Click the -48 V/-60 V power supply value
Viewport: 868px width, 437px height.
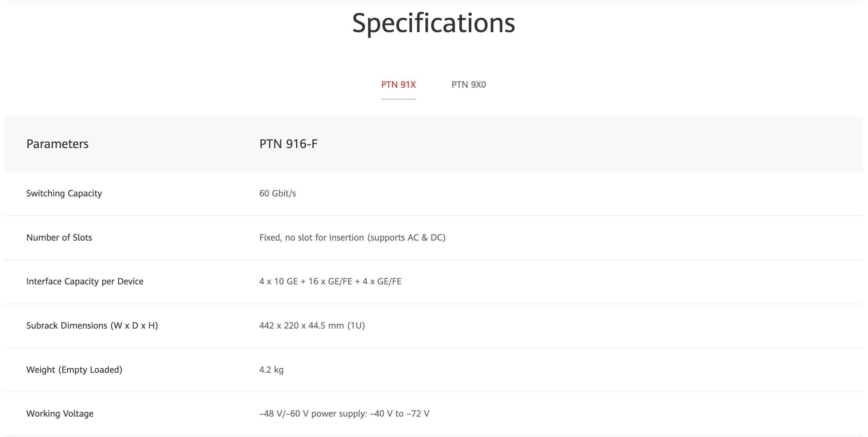pyautogui.click(x=344, y=414)
